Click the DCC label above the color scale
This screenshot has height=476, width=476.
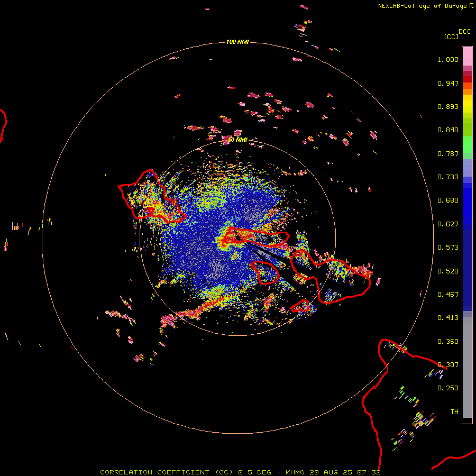coord(465,32)
